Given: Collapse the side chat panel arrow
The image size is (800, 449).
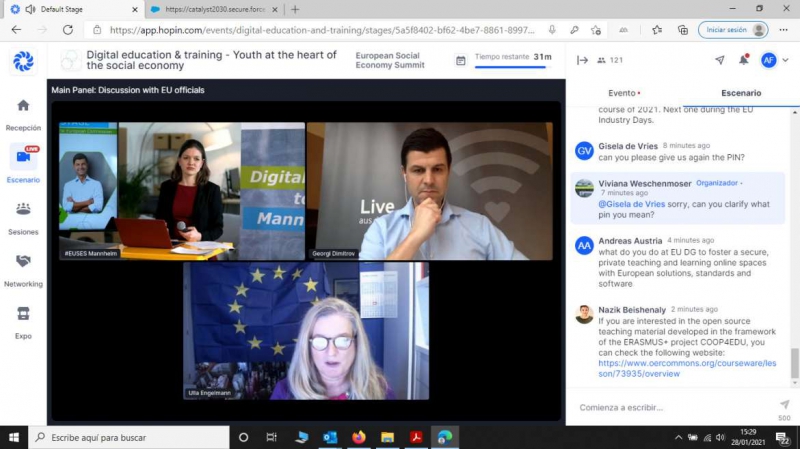Looking at the screenshot, I should 582,60.
